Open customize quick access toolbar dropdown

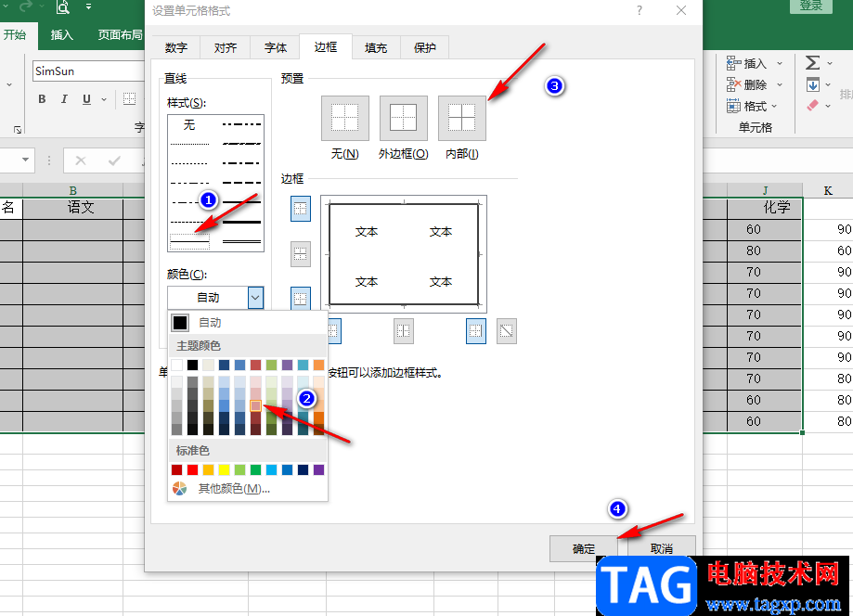click(x=89, y=7)
